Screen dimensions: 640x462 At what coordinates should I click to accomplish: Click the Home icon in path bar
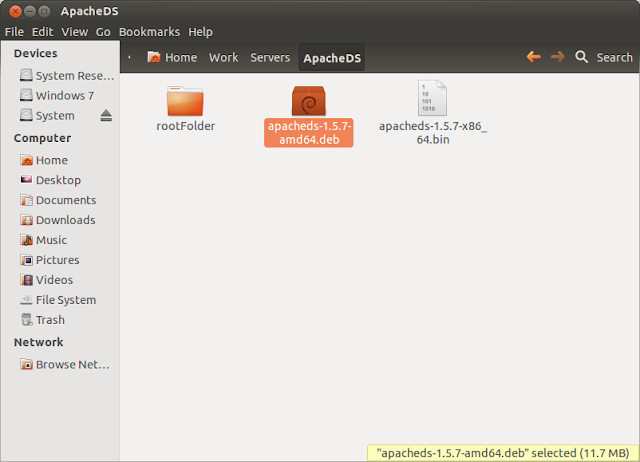coord(154,57)
